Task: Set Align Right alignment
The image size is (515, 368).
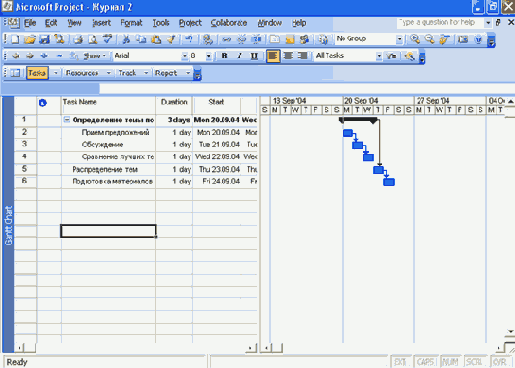Action: [302, 56]
